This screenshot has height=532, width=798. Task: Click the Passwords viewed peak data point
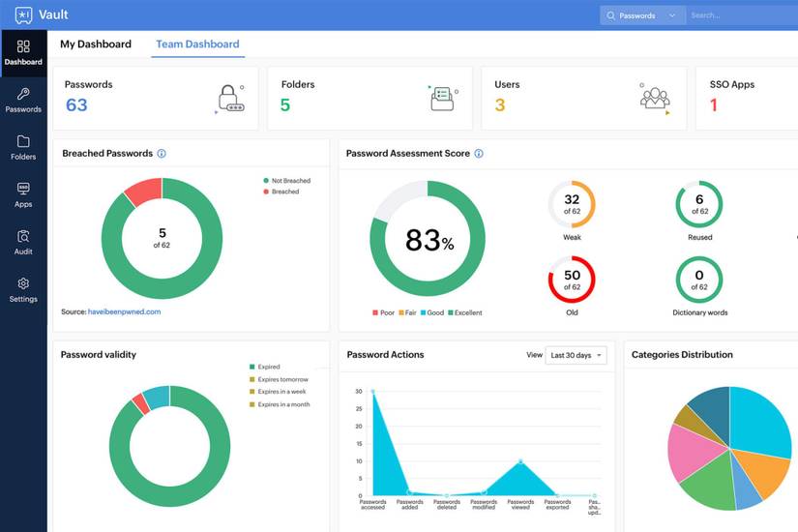520,461
